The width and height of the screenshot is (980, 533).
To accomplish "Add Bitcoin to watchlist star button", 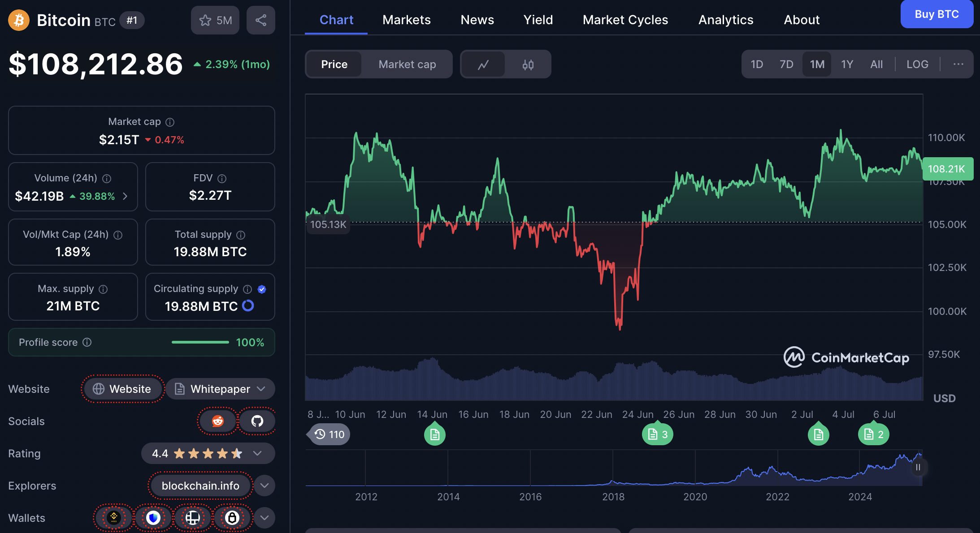I will pyautogui.click(x=215, y=20).
